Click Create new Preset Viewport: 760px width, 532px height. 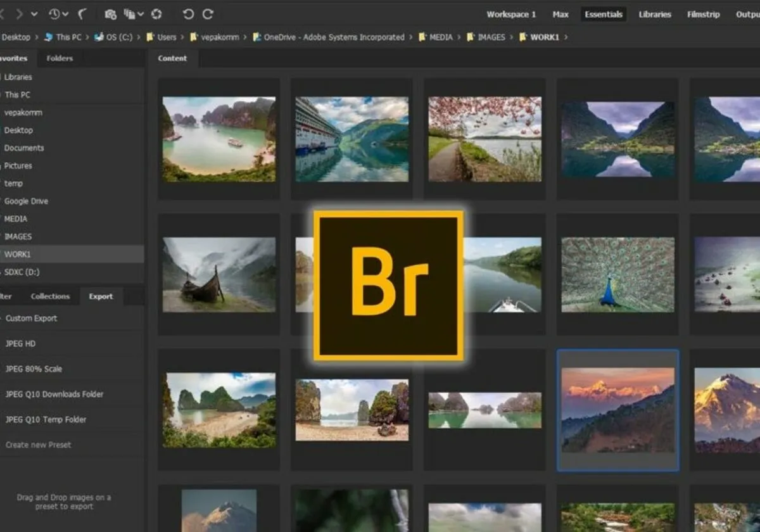tap(38, 445)
